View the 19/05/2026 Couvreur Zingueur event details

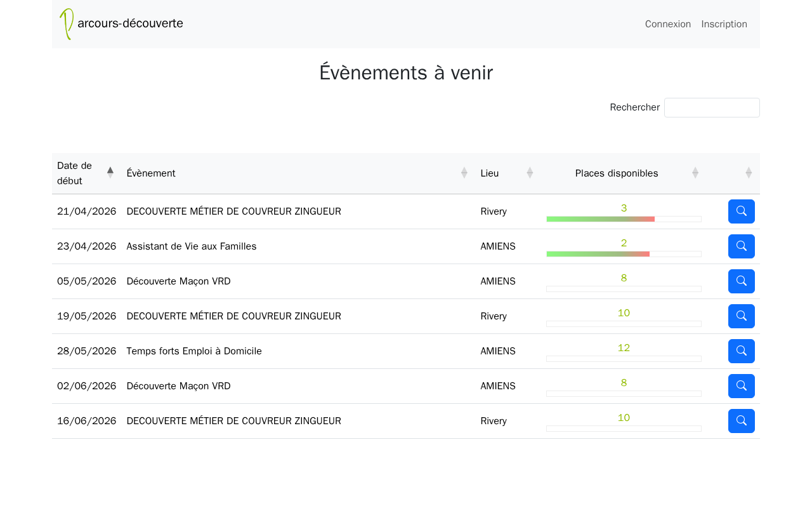coord(741,316)
